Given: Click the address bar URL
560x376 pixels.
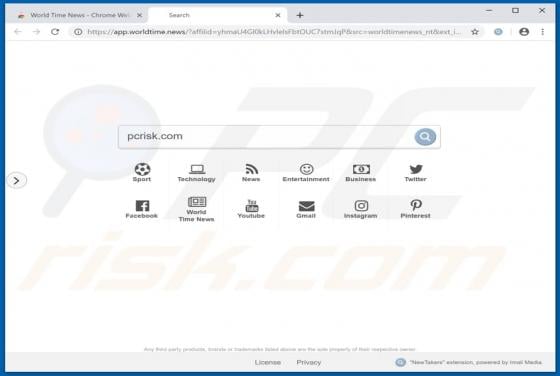Looking at the screenshot, I should 274,32.
